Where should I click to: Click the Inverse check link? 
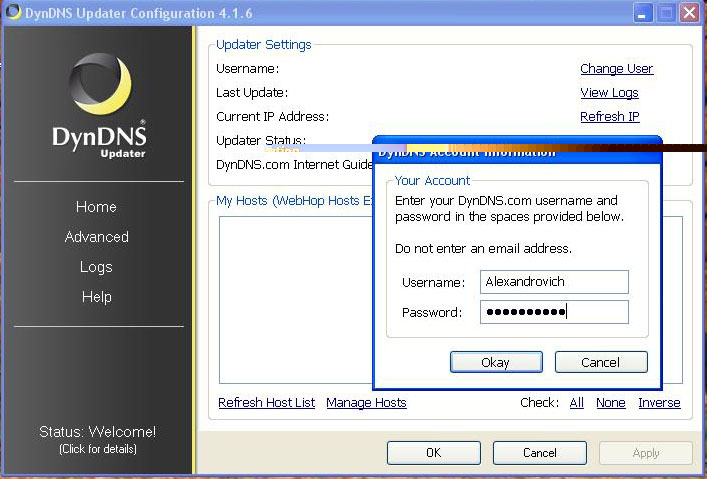[x=659, y=402]
